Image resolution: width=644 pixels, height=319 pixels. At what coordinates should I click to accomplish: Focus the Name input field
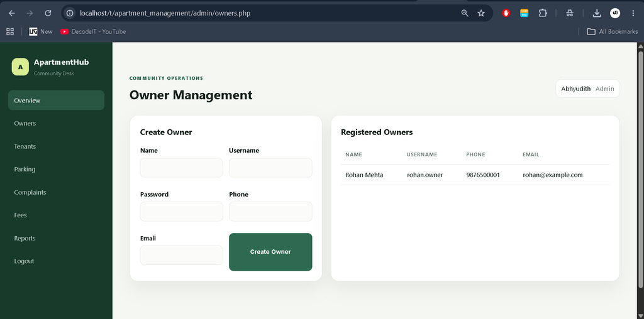[x=182, y=168]
